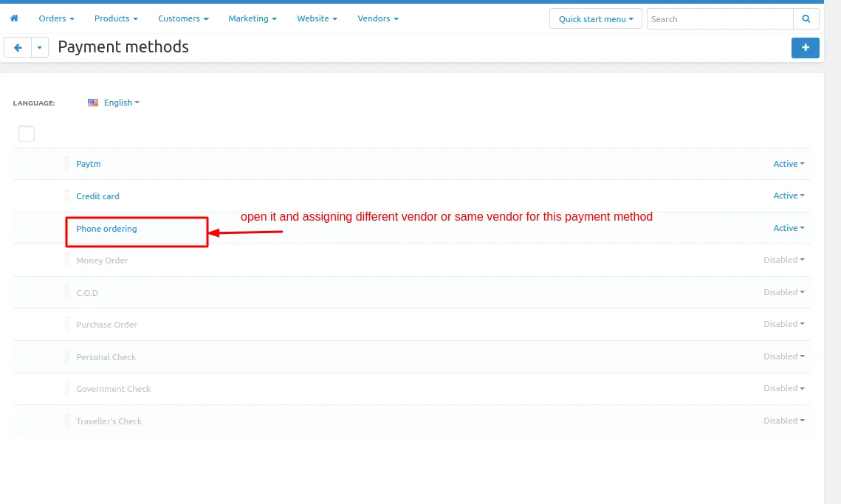Add a new payment method with plus button
The image size is (841, 504).
pos(805,48)
